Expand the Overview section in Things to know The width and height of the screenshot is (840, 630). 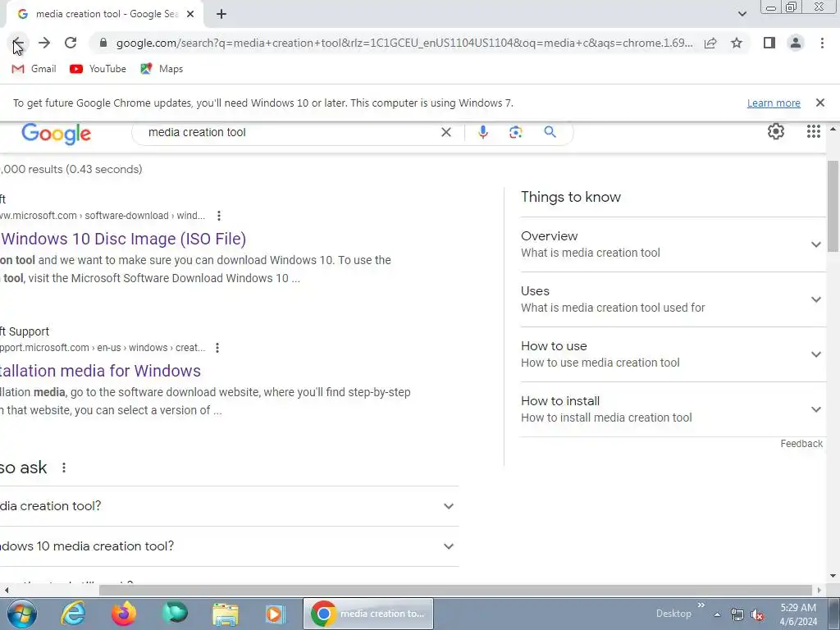(673, 244)
